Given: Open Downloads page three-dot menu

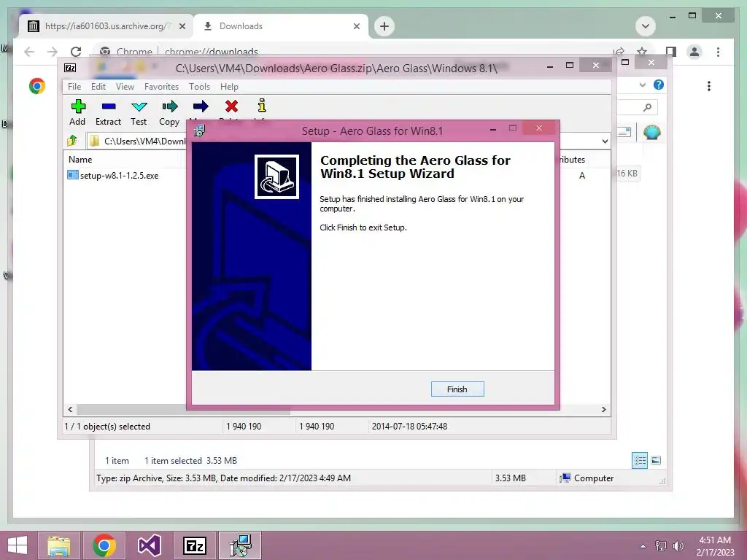Looking at the screenshot, I should click(709, 86).
